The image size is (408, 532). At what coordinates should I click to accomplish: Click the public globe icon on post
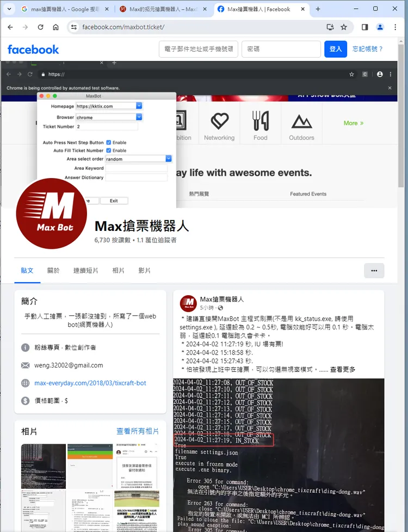pyautogui.click(x=221, y=308)
